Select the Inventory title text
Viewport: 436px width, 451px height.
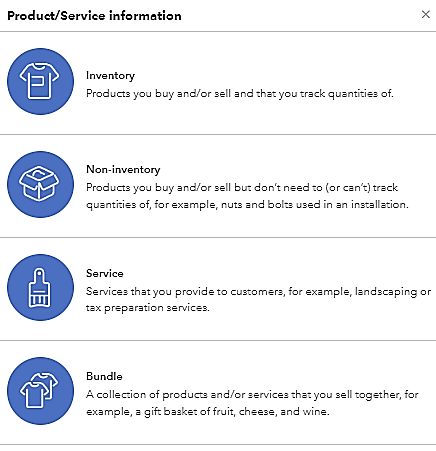tap(110, 76)
